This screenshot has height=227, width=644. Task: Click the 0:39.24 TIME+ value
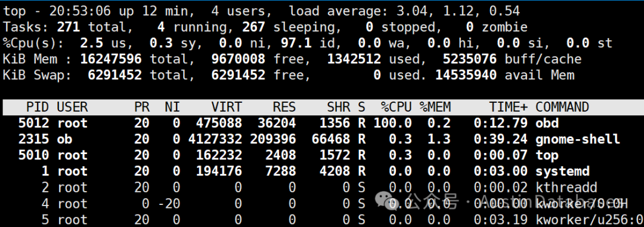[x=501, y=139]
